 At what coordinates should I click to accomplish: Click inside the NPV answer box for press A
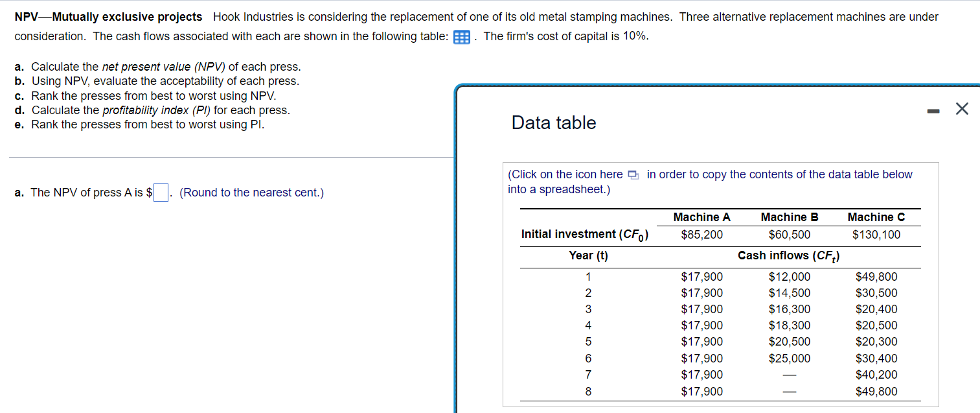point(159,192)
